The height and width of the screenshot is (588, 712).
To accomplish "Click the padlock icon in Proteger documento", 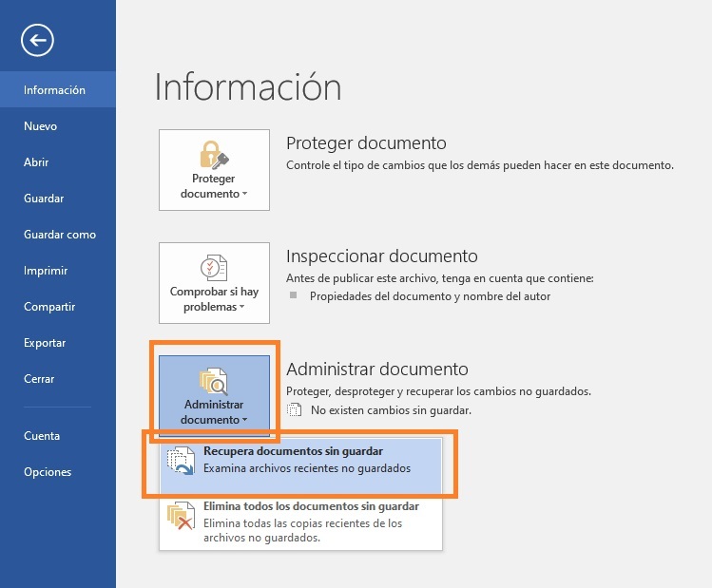I will (x=214, y=153).
